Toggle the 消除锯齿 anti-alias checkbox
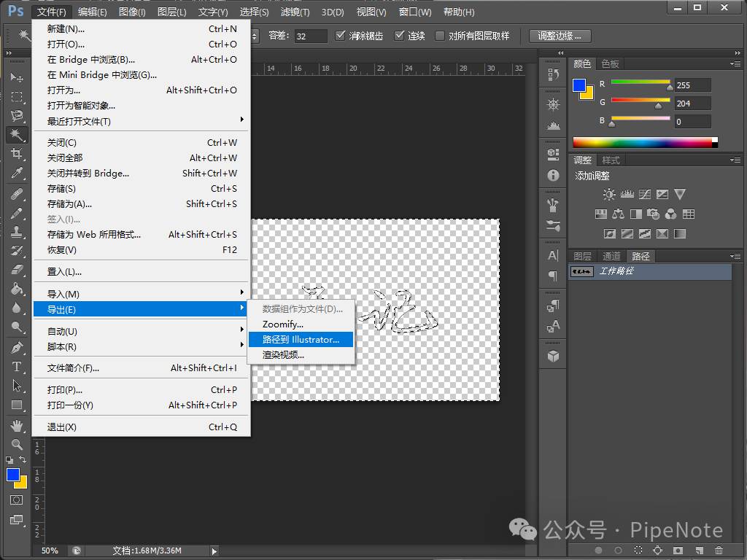This screenshot has height=560, width=747. coord(340,36)
